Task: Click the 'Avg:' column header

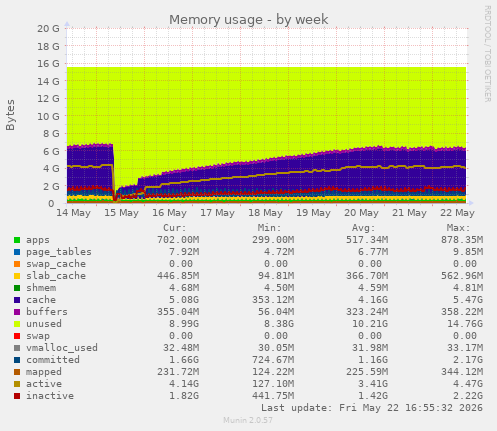Action: coord(364,228)
